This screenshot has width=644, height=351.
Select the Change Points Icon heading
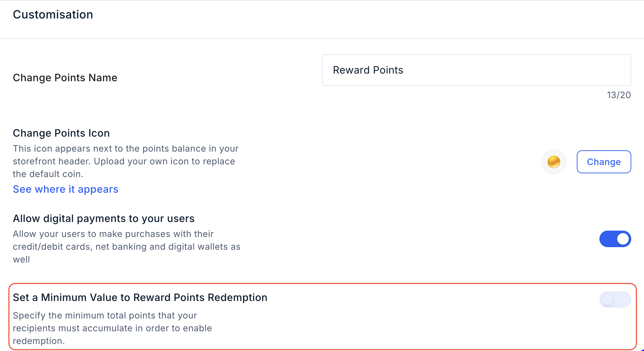[x=61, y=133]
